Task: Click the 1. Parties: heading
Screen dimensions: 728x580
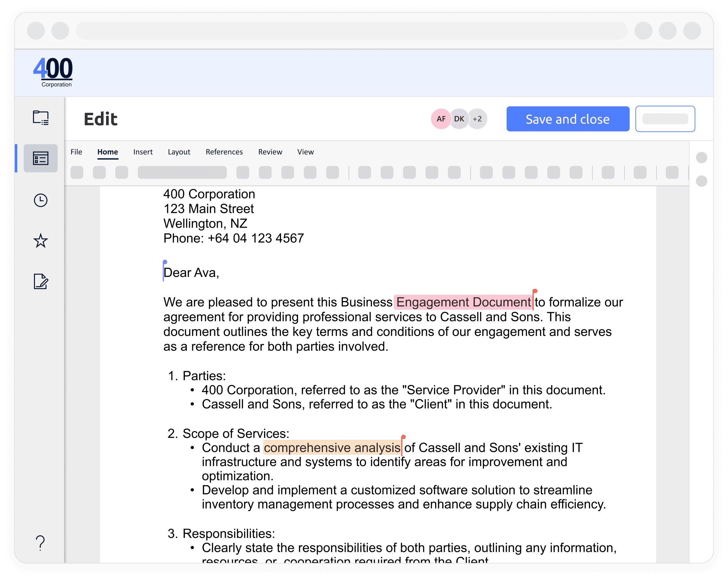Action: (197, 376)
